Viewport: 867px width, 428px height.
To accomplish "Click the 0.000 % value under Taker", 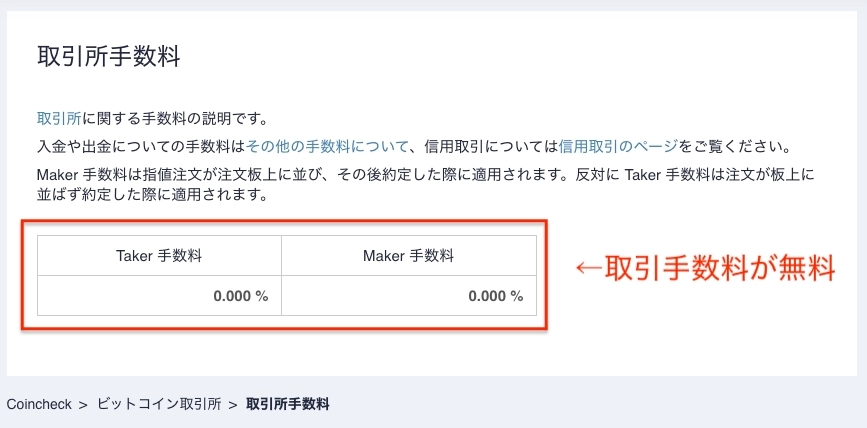I will click(241, 296).
